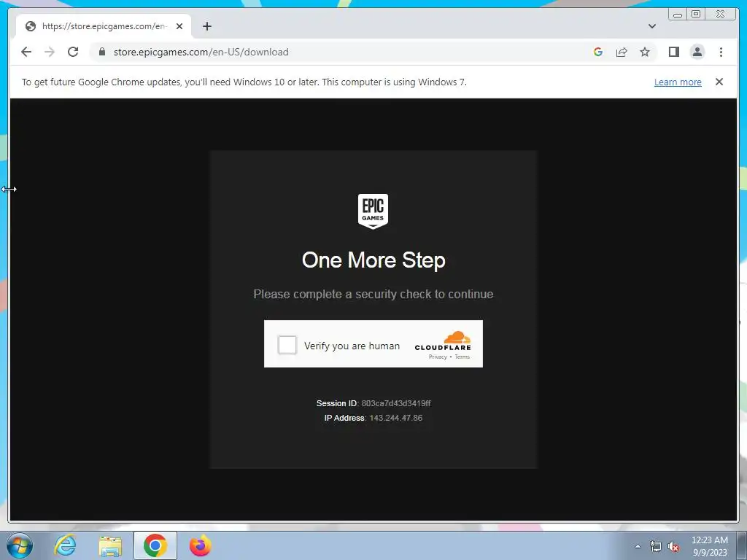Check the Verify you are human box
Image resolution: width=747 pixels, height=560 pixels.
287,345
